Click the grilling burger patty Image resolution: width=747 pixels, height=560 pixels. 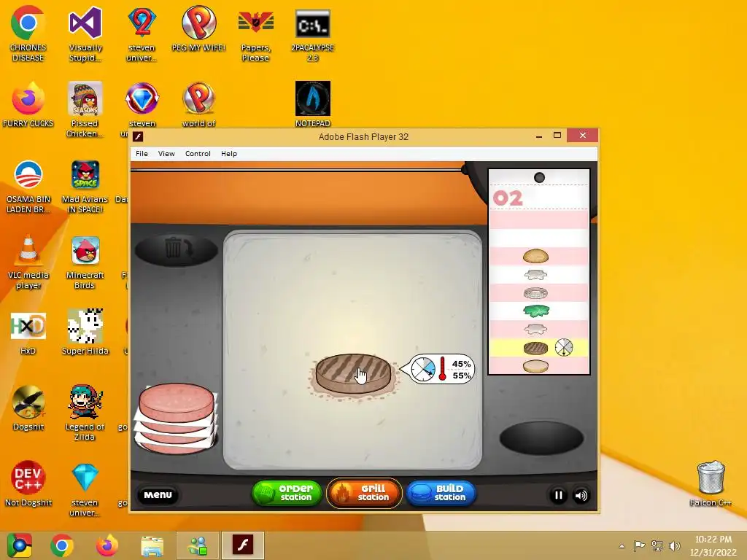pos(353,373)
